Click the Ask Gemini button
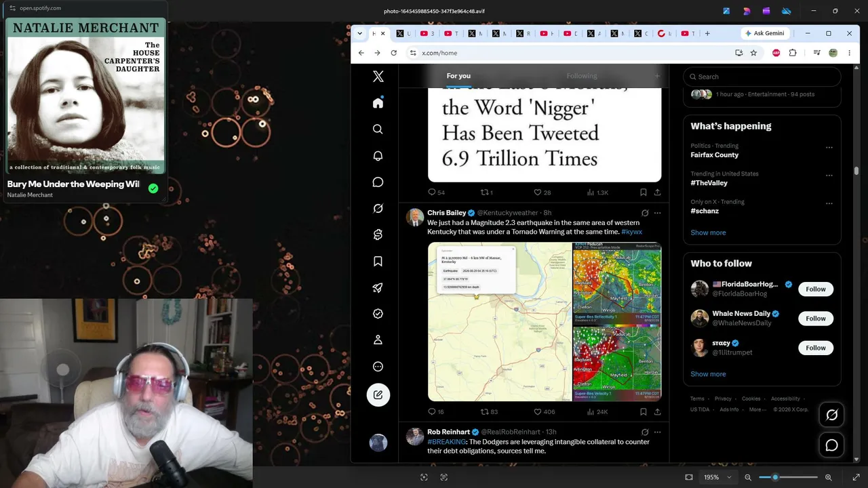Screen dimensions: 868x488 (x=764, y=33)
